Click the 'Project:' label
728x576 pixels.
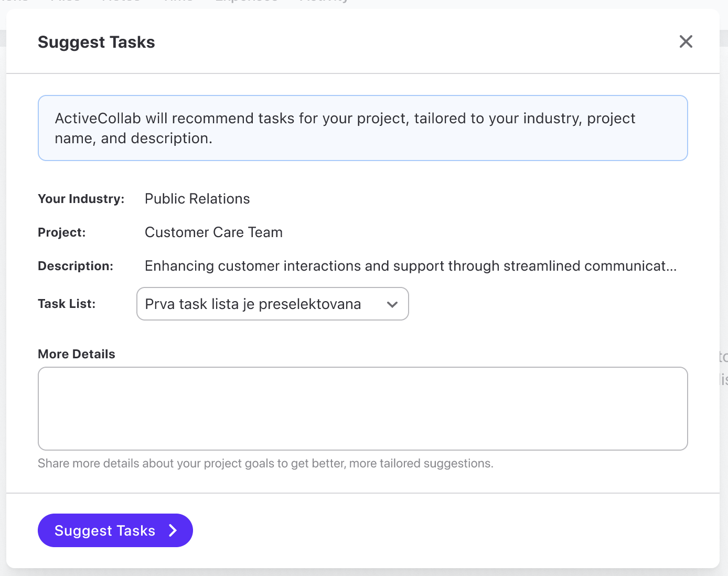62,232
